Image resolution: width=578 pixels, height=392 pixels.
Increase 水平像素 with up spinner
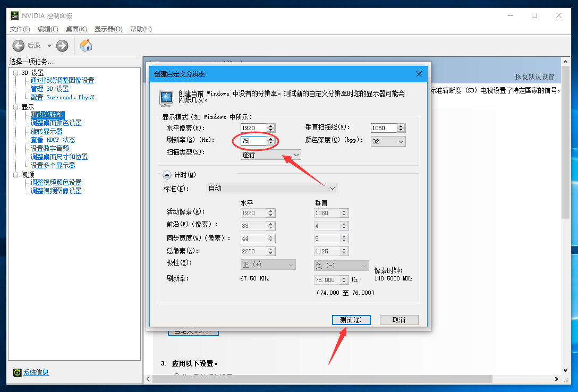(271, 126)
